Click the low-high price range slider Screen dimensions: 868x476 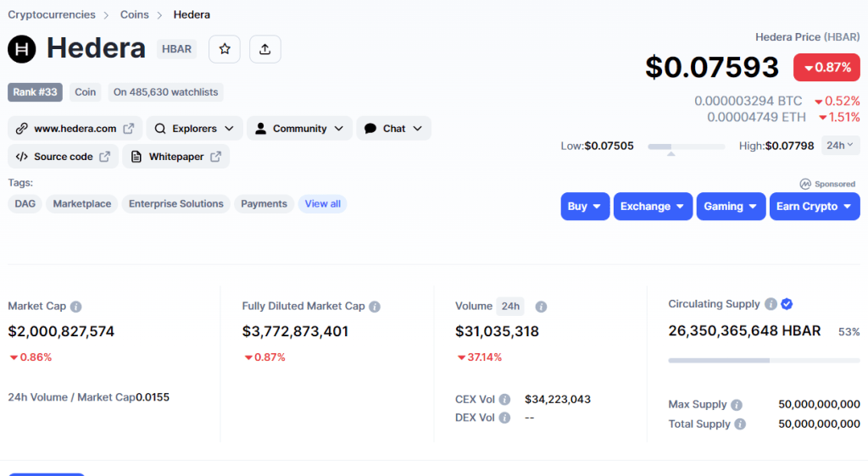click(687, 147)
